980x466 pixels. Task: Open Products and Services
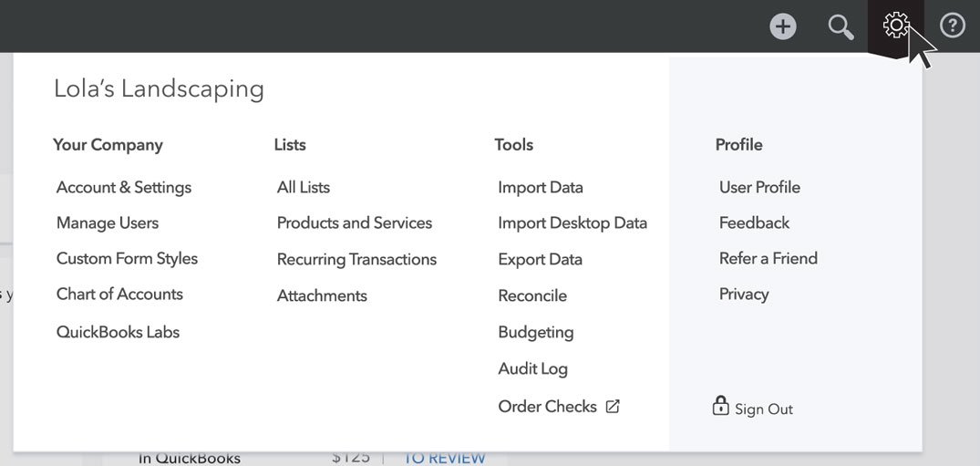[x=355, y=223]
